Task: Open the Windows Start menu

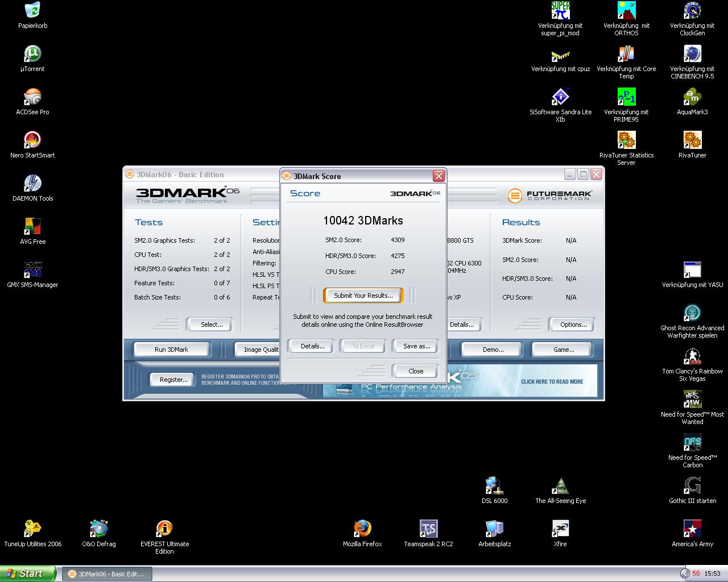Action: click(x=28, y=573)
